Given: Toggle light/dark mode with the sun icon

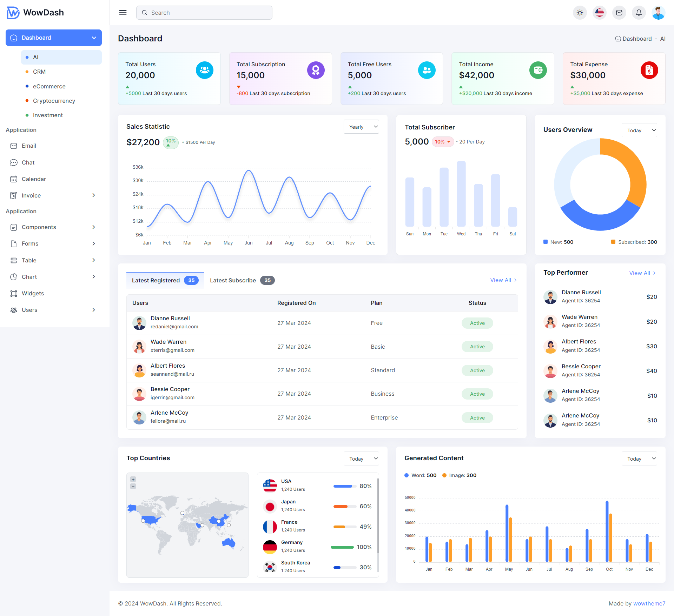Looking at the screenshot, I should (x=580, y=12).
